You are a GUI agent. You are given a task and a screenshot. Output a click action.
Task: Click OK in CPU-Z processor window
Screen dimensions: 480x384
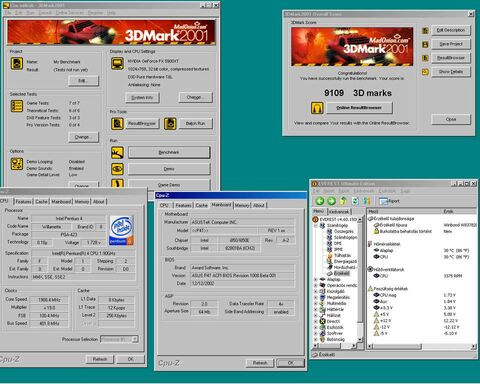click(130, 359)
